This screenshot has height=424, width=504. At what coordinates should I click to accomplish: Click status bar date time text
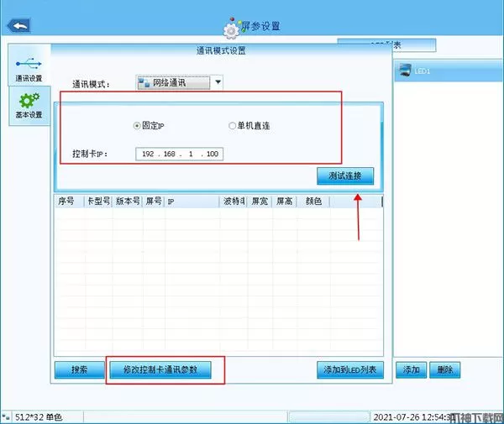point(414,417)
